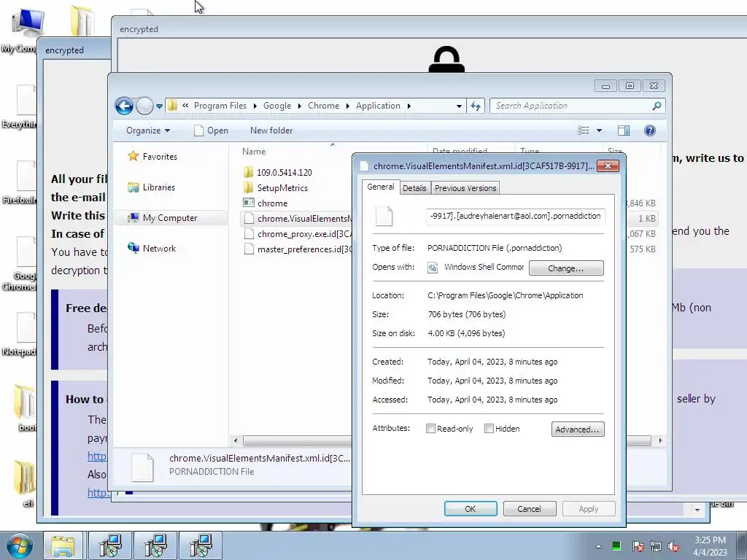This screenshot has width=747, height=560.
Task: Show hidden tray icons arrow
Action: [598, 546]
